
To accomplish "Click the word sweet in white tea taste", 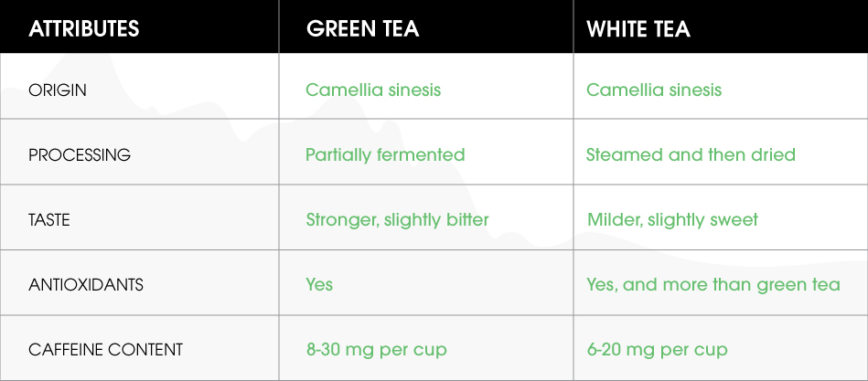I will coord(735,219).
